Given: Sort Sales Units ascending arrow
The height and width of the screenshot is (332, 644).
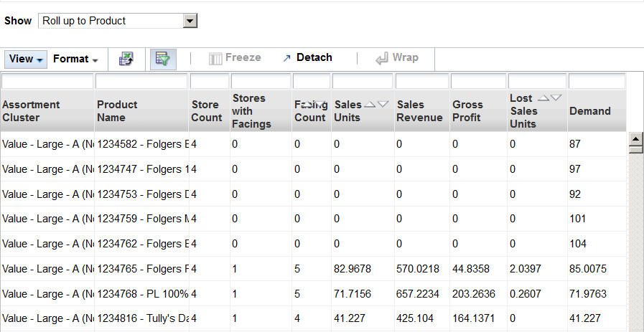Looking at the screenshot, I should [370, 105].
